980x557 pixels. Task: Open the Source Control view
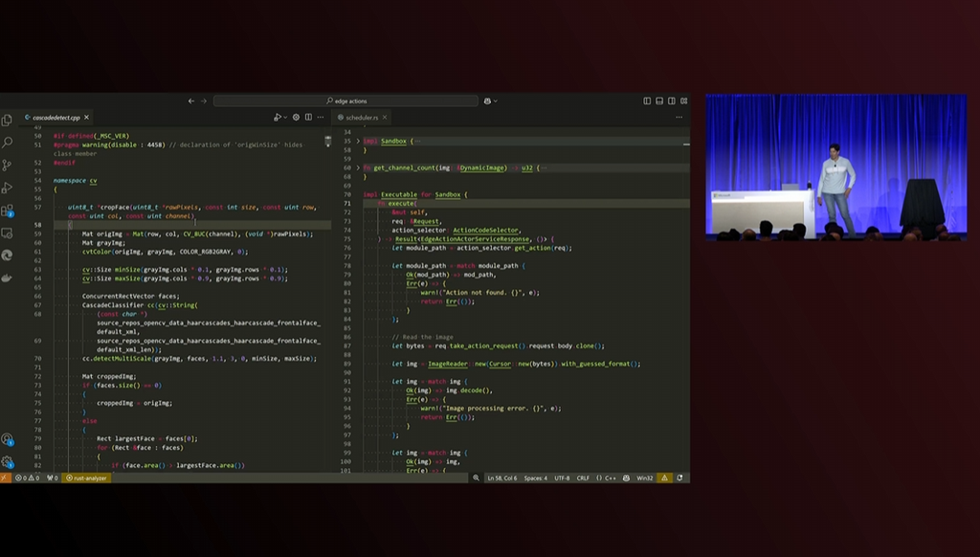8,165
